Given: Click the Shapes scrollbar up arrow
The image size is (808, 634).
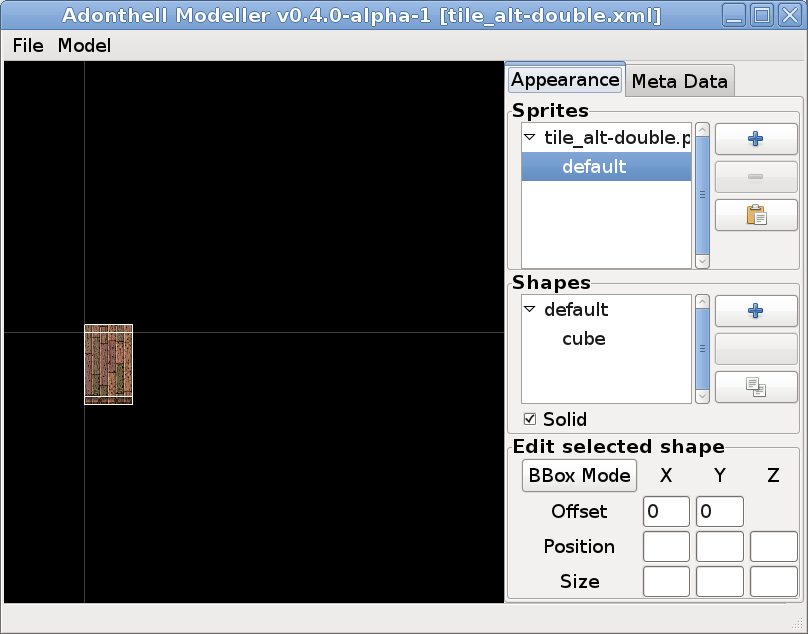Looking at the screenshot, I should point(702,302).
